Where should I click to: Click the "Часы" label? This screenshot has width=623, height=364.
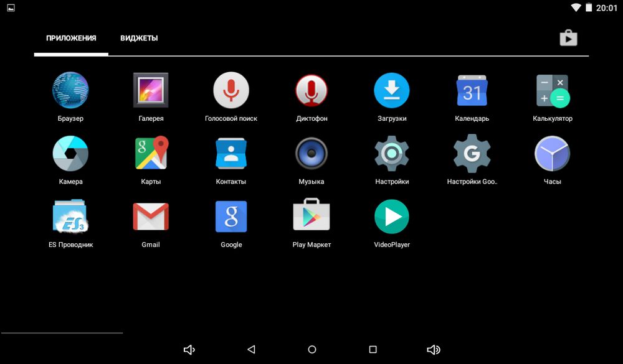pyautogui.click(x=552, y=182)
